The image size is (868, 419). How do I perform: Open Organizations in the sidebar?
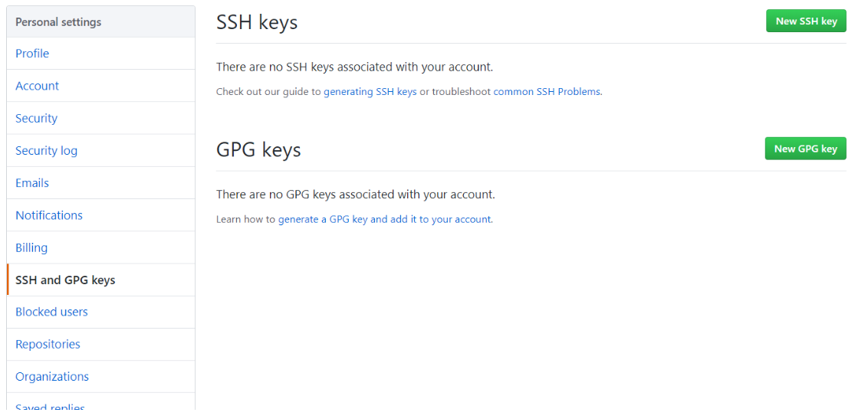[x=52, y=376]
